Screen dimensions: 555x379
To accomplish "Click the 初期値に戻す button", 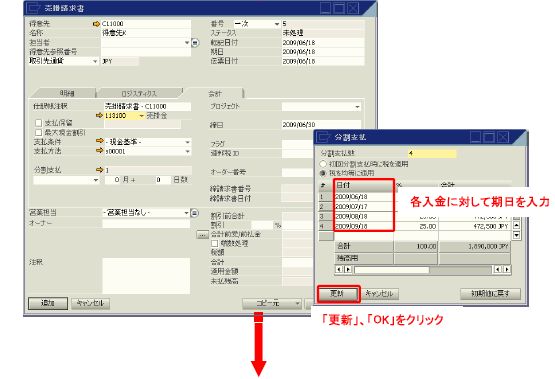I will click(x=490, y=293).
